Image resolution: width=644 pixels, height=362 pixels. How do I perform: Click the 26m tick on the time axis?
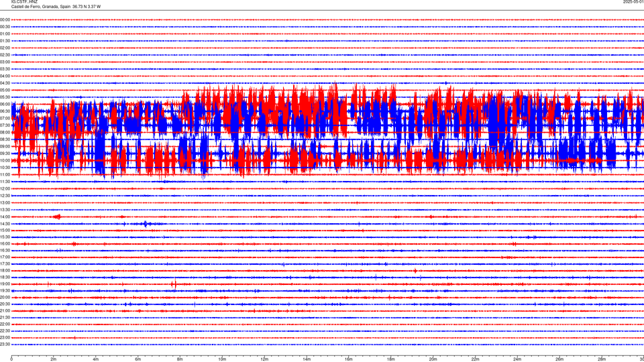[559, 359]
